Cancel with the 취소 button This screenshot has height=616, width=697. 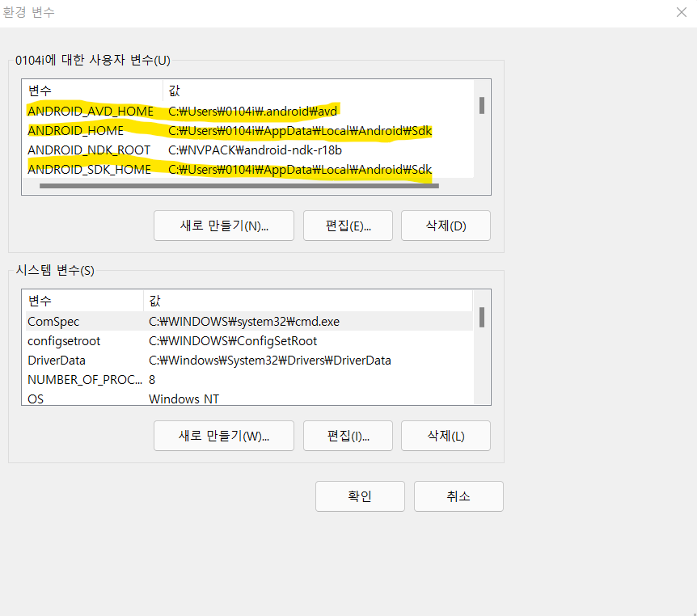458,496
